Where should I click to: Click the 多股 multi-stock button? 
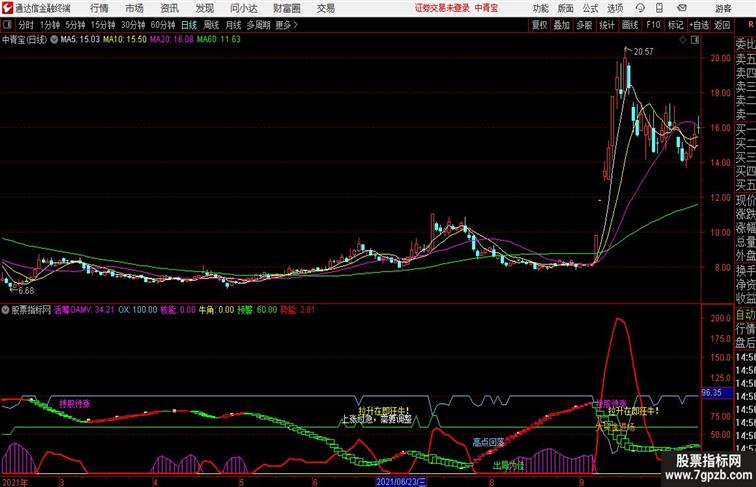(x=584, y=25)
